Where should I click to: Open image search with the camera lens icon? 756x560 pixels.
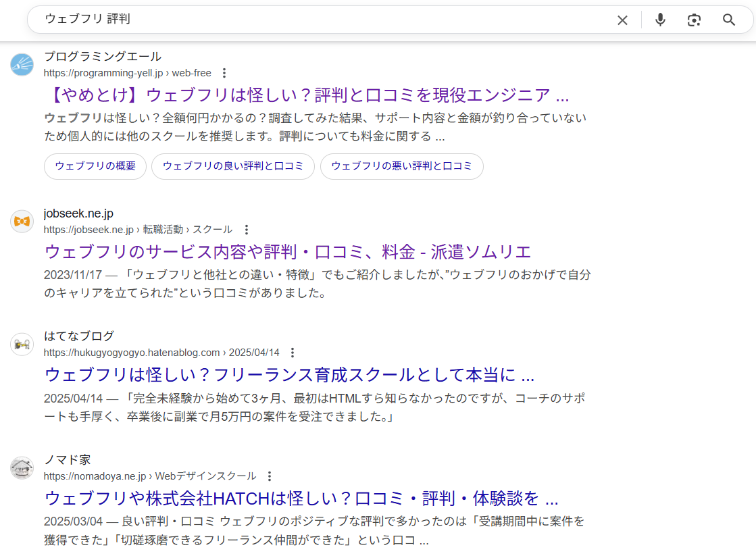pyautogui.click(x=694, y=20)
